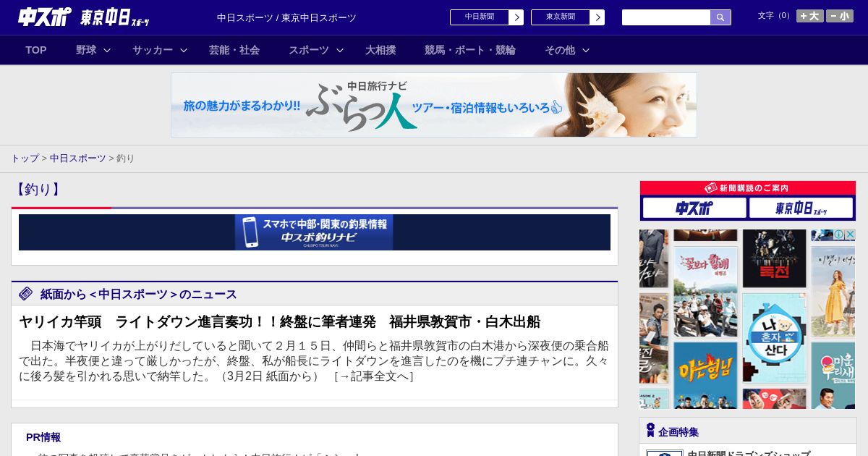The image size is (868, 456).
Task: Click the Chunichi Sports logo
Action: point(45,17)
